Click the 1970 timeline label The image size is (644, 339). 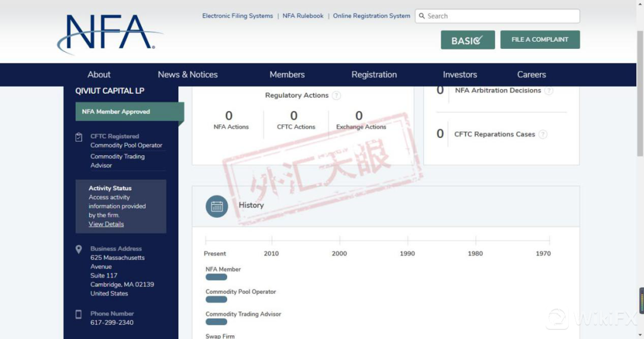pyautogui.click(x=543, y=254)
